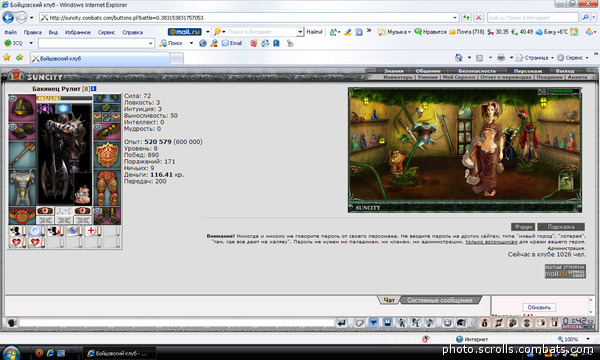Open the Музыка dropdown in toolbar

pos(394,32)
